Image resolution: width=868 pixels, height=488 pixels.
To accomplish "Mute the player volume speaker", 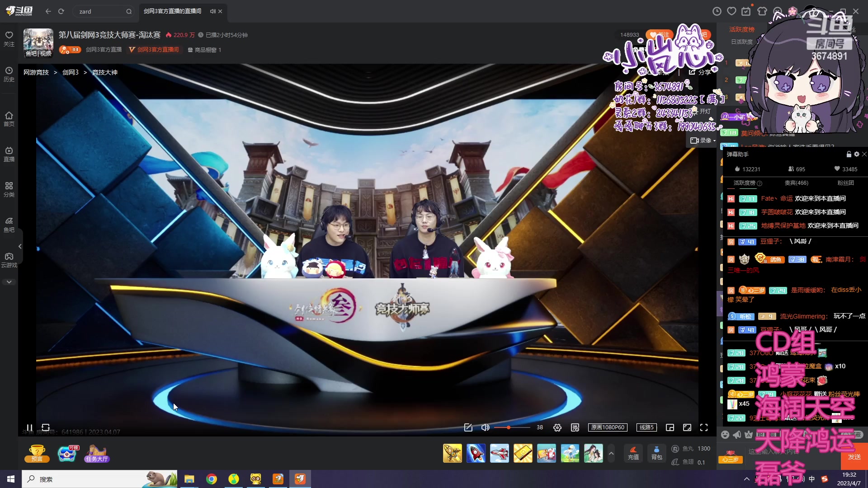I will [485, 427].
